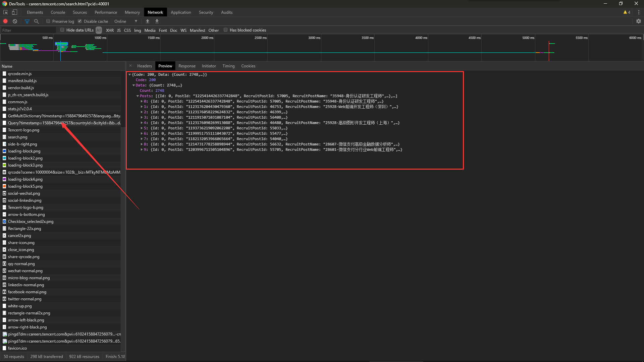
Task: Switch to the Console panel
Action: 58,12
